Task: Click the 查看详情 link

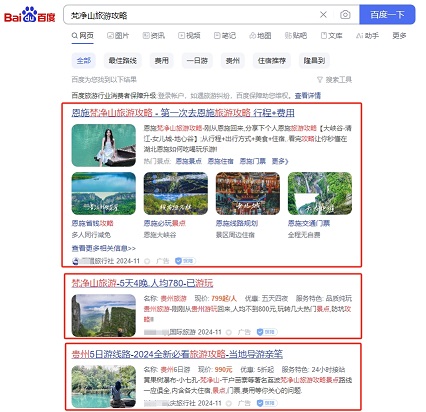Action: click(308, 96)
